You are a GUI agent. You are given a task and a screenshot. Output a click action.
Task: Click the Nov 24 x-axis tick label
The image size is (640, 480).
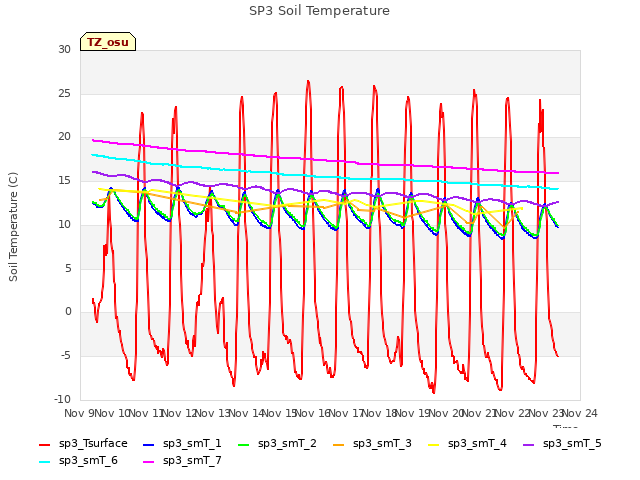(580, 413)
